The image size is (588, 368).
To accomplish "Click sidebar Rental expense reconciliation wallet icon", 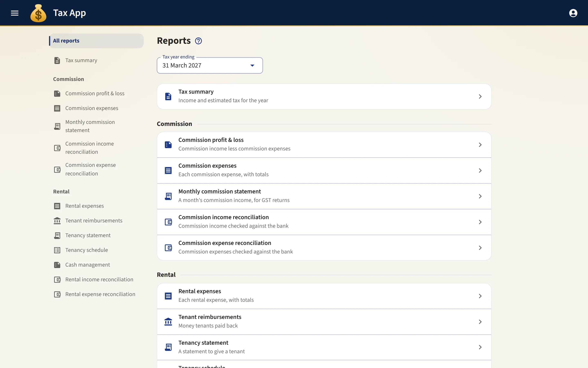I will 57,294.
